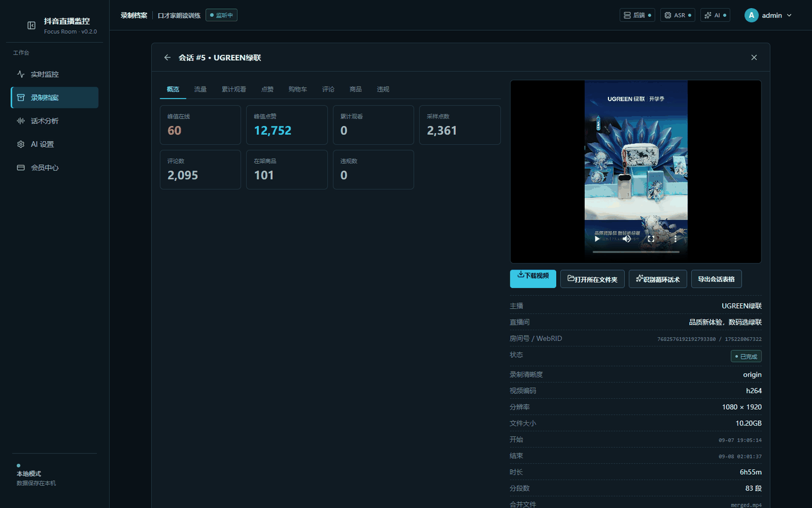Click the 会员中心 card icon in sidebar

click(21, 167)
